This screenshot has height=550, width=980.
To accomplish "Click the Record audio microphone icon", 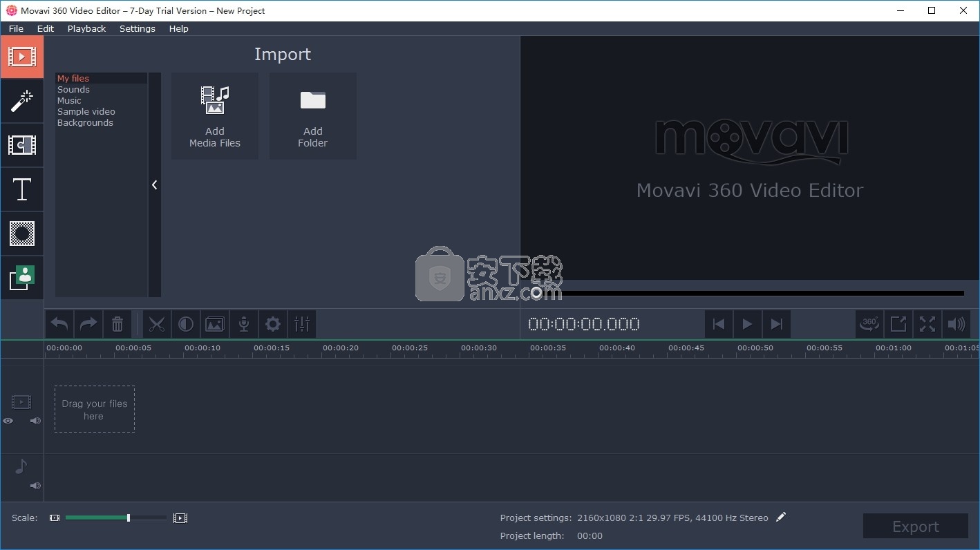I will (x=244, y=324).
